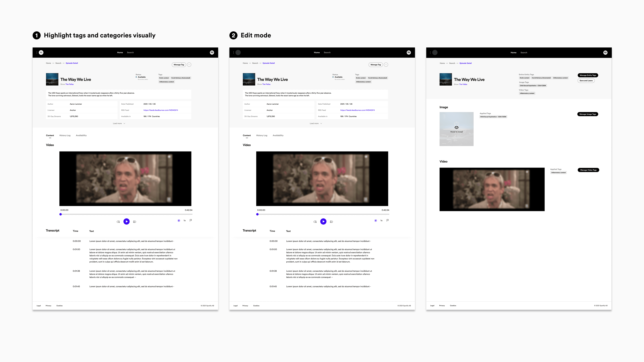Screen dimensions: 644x362
Task: Open three-dot circle menu beside leftmost Manage Tag
Action: [x=189, y=65]
